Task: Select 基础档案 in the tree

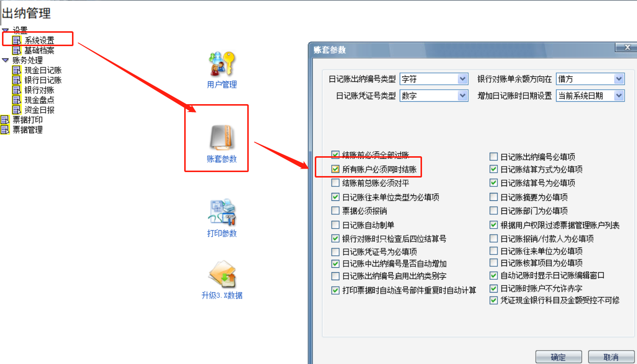Action: coord(39,51)
